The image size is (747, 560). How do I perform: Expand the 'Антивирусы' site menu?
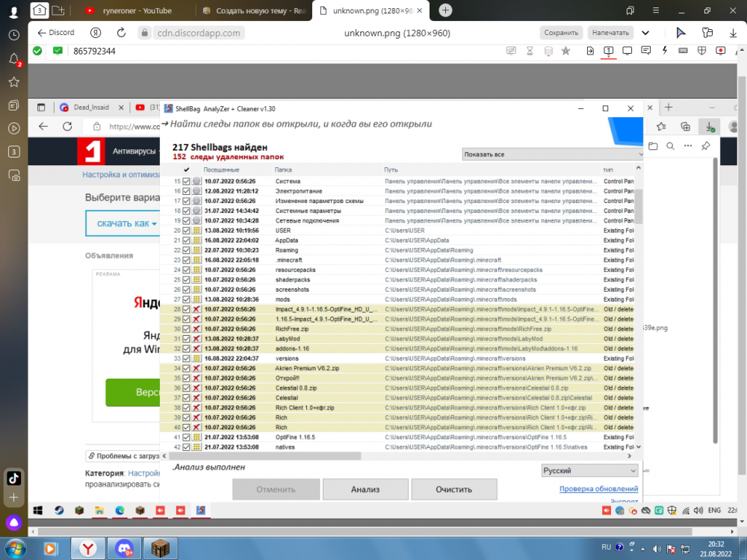coord(136,151)
